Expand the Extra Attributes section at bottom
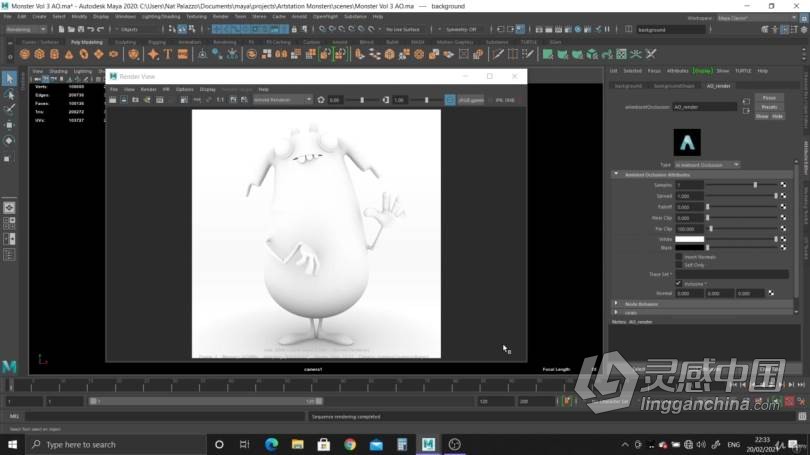The height and width of the screenshot is (455, 810). pyautogui.click(x=616, y=312)
